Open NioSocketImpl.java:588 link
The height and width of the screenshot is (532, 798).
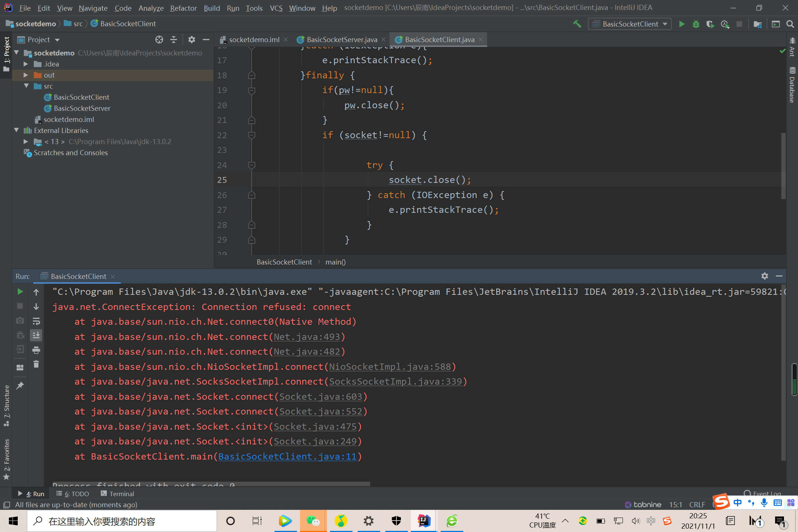[x=390, y=366]
